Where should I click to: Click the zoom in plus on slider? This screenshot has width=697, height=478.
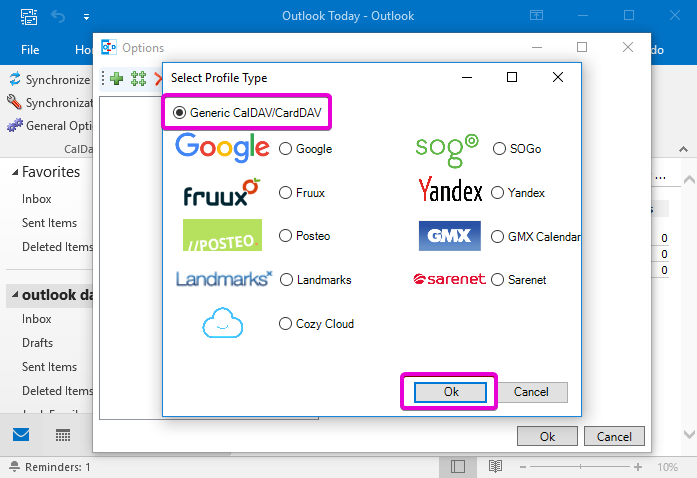pyautogui.click(x=638, y=466)
